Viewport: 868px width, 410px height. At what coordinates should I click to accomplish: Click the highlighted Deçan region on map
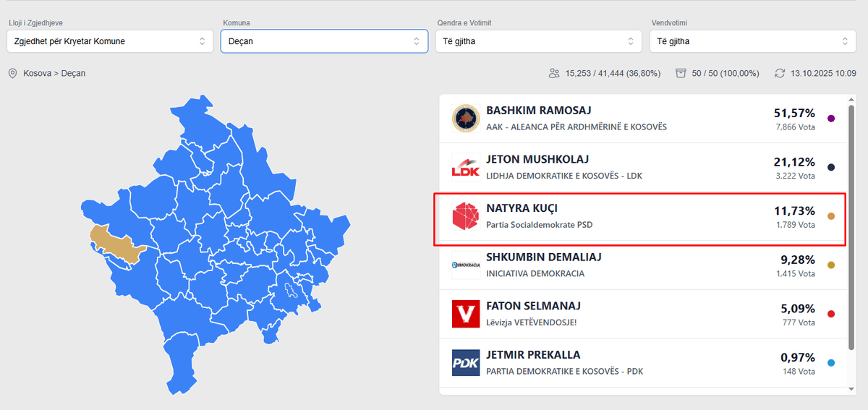116,244
